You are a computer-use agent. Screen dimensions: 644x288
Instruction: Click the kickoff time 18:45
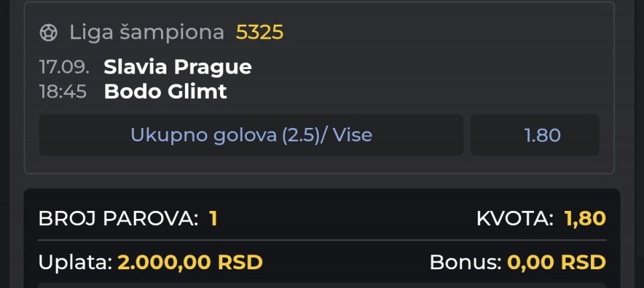tap(63, 92)
